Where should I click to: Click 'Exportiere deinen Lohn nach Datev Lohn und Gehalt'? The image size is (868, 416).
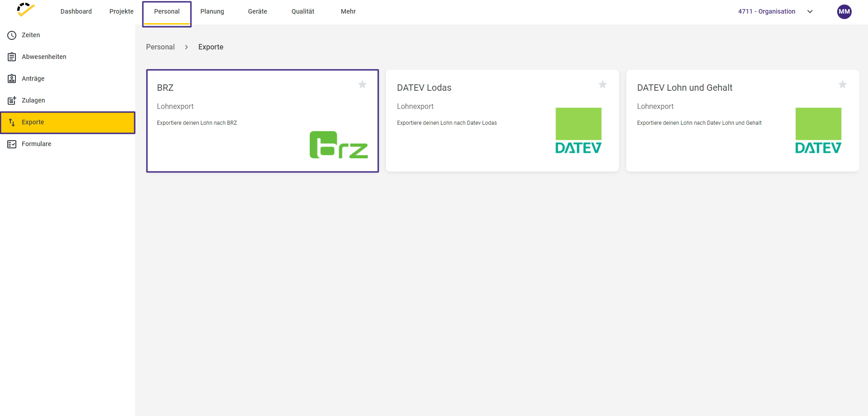click(x=699, y=123)
